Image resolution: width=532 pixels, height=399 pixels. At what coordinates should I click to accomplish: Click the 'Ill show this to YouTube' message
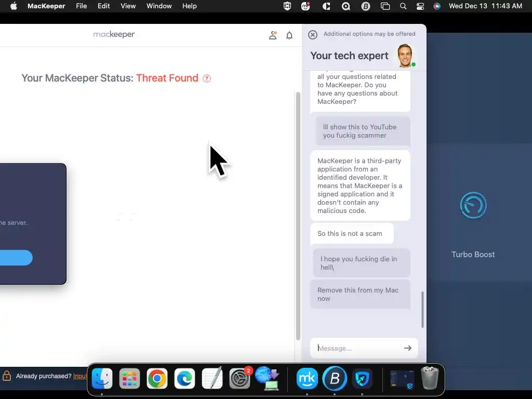tap(363, 131)
